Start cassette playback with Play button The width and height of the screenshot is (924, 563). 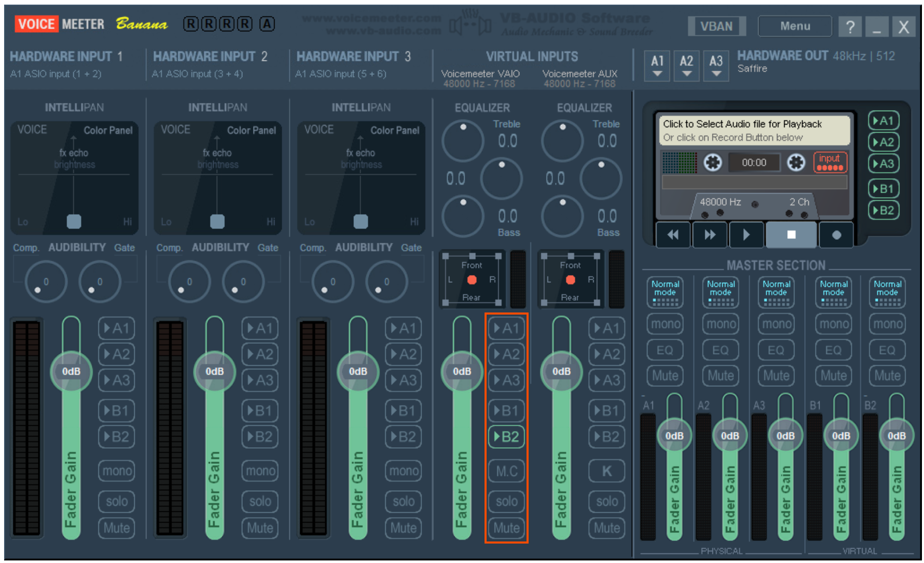(746, 235)
